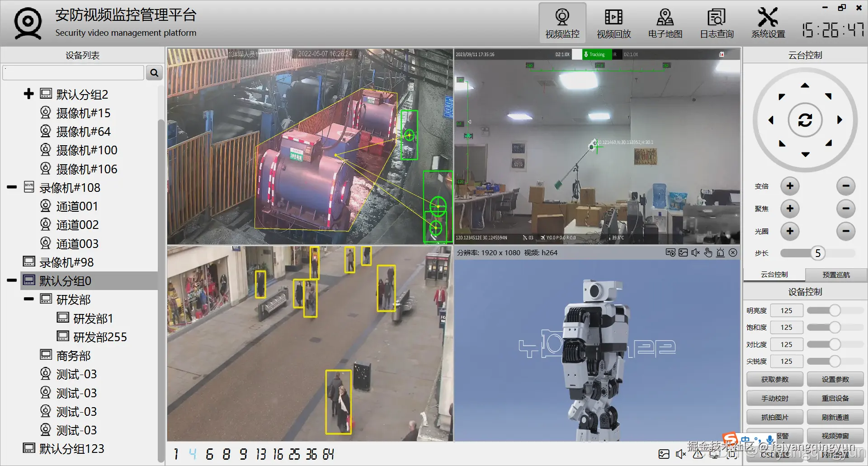Click the 视频弹窗 button

point(835,436)
